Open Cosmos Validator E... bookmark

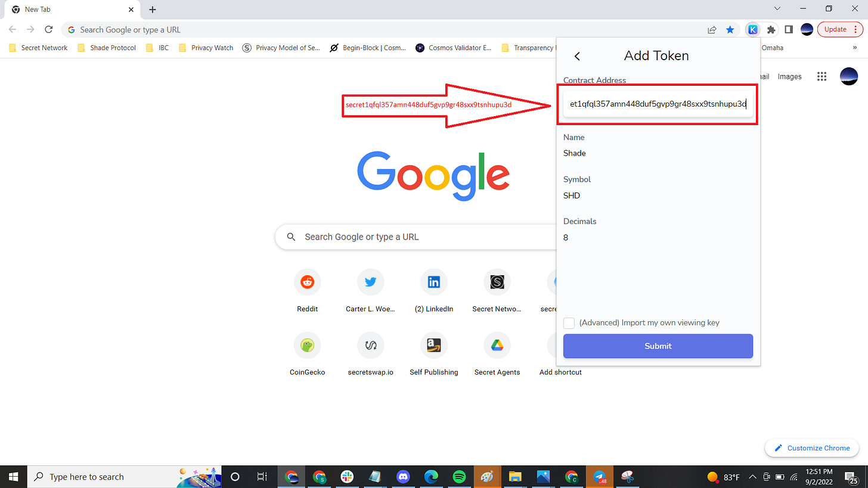point(454,48)
